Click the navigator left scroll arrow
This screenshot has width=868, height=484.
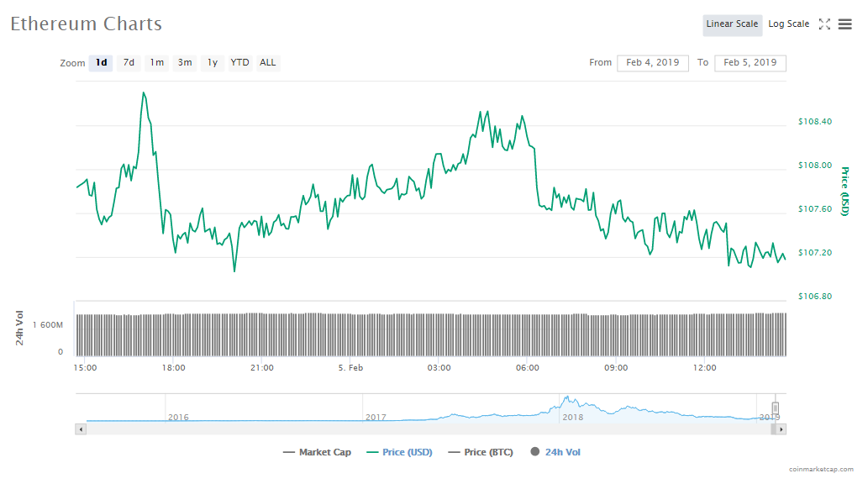81,429
